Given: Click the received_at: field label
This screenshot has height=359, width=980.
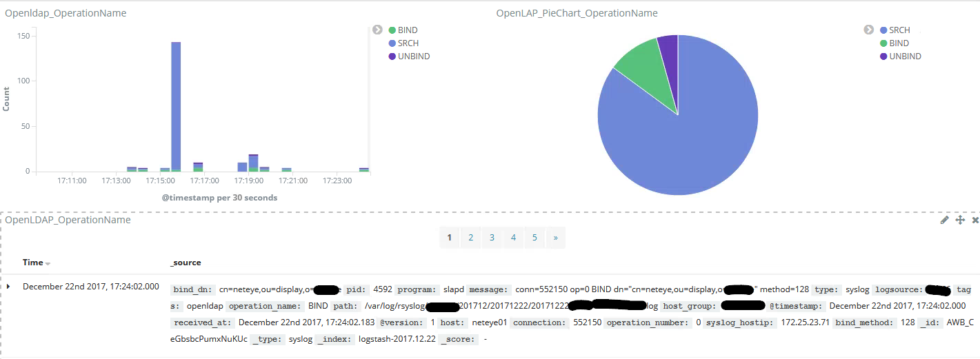Looking at the screenshot, I should [203, 322].
